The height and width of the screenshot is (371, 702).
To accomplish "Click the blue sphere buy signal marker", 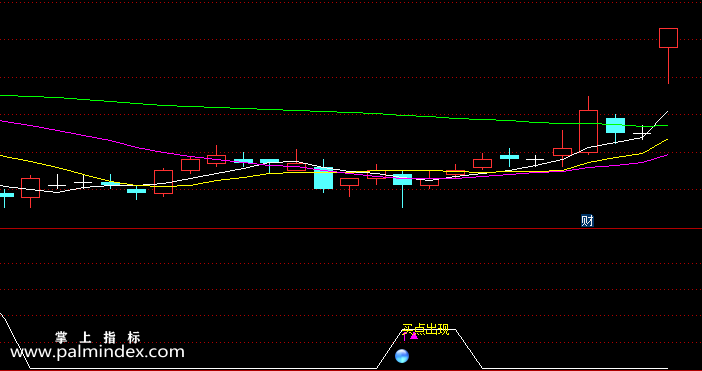I will tap(402, 356).
